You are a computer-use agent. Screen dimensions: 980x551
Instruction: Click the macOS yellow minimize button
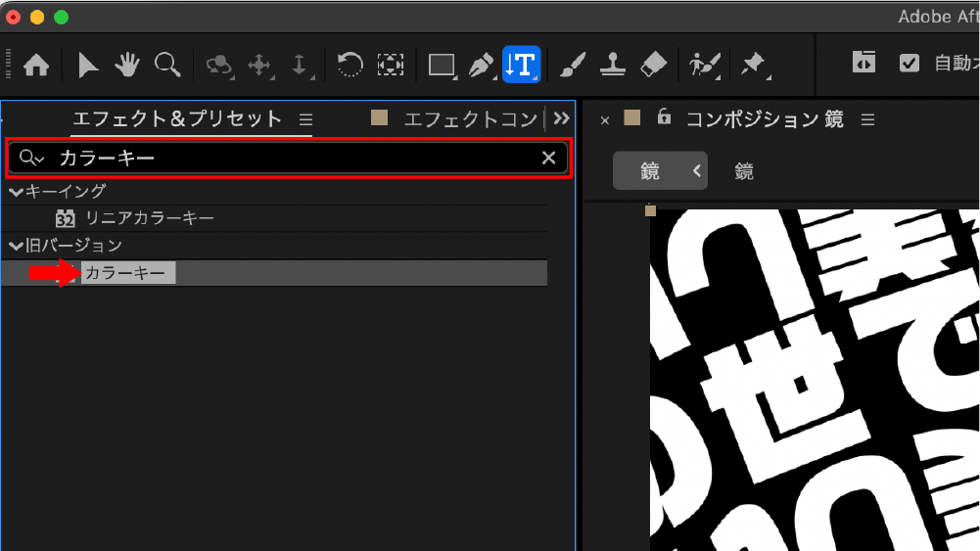click(37, 18)
